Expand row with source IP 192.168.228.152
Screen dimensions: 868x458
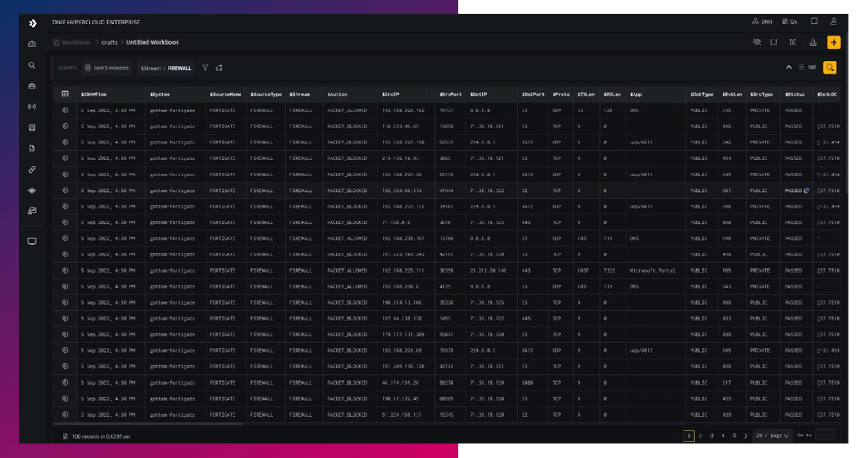[65, 110]
